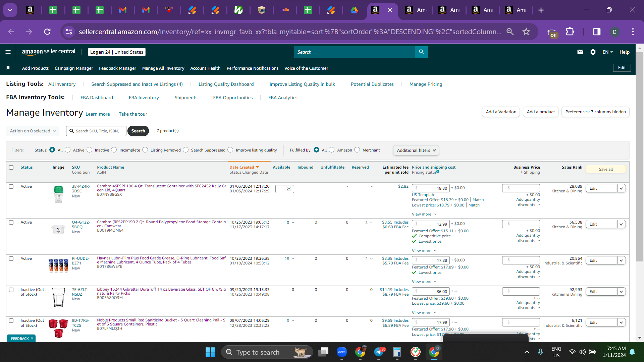This screenshot has width=644, height=362.
Task: Expand the Available quantity chevron for Haynes row
Action: point(293,259)
